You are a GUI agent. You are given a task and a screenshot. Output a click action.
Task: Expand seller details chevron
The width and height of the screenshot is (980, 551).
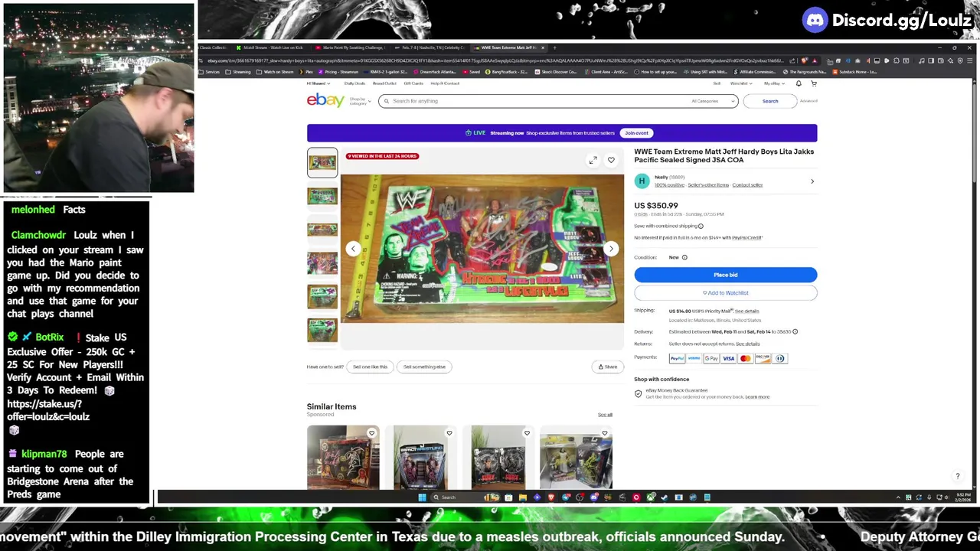click(812, 181)
